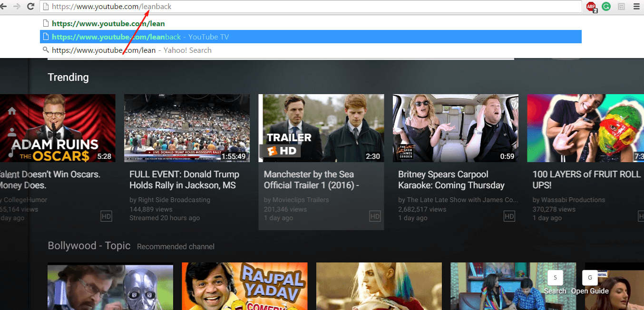Click the music note icon in sidebar

(12, 153)
